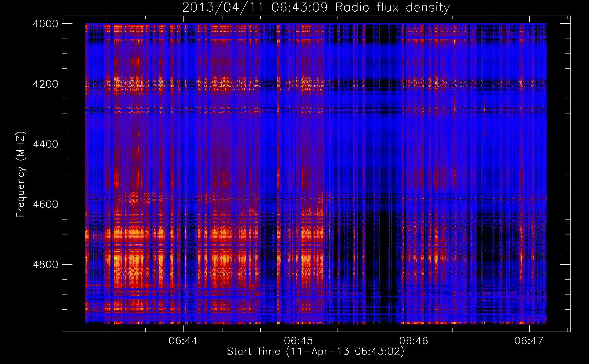Click the 06:44 time tick label
589x364 pixels.
183,341
